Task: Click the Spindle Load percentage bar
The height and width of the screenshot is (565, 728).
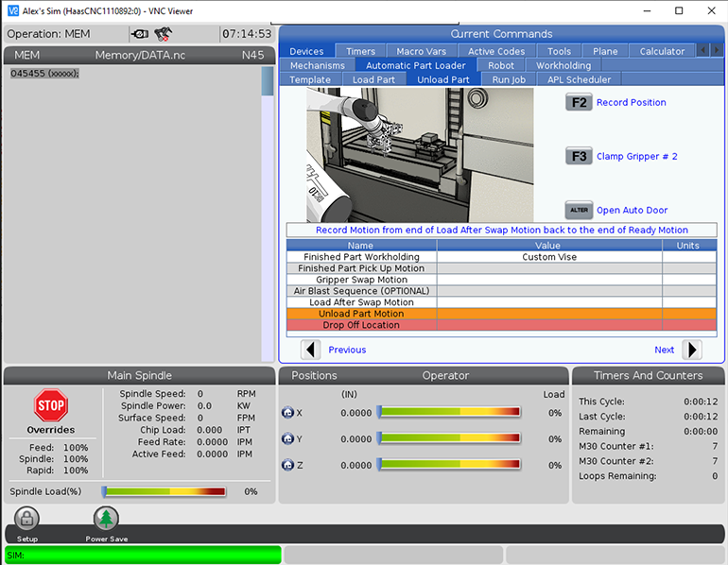Action: [165, 491]
